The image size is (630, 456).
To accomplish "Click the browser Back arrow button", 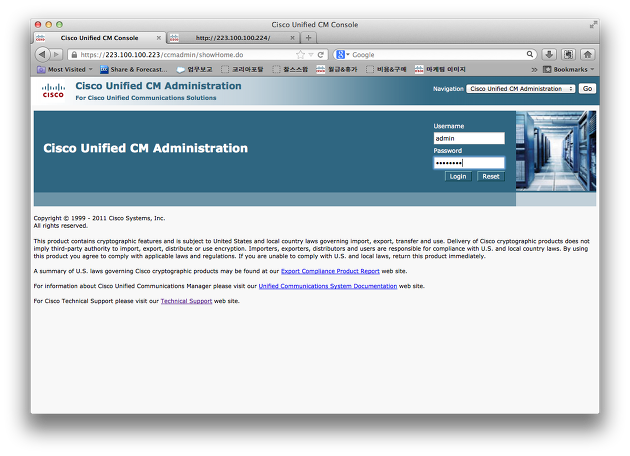I will click(x=42, y=54).
